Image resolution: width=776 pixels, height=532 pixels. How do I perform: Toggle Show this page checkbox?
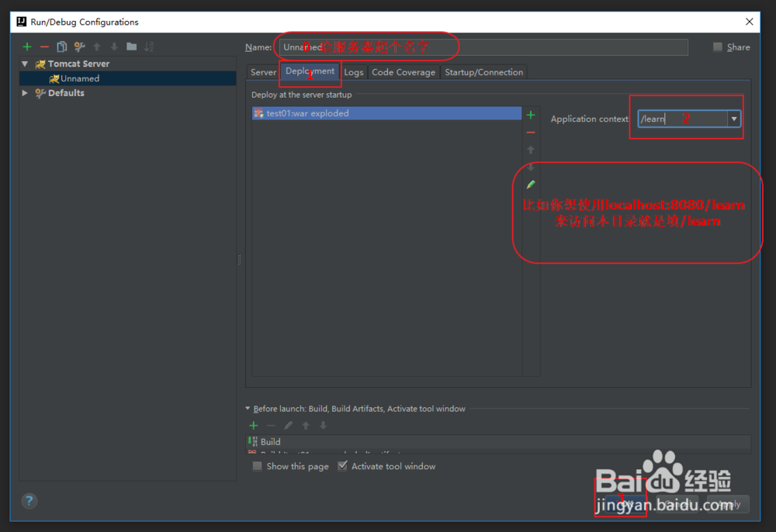[x=258, y=466]
